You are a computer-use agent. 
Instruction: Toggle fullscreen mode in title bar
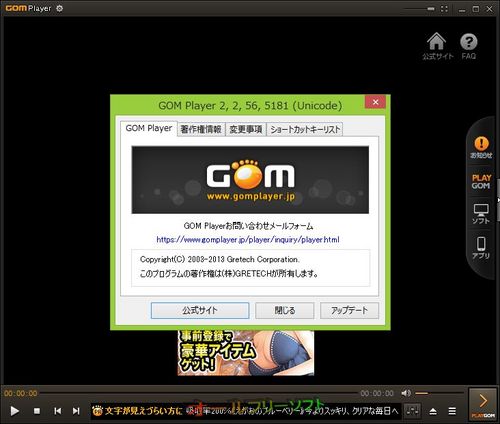(x=444, y=9)
